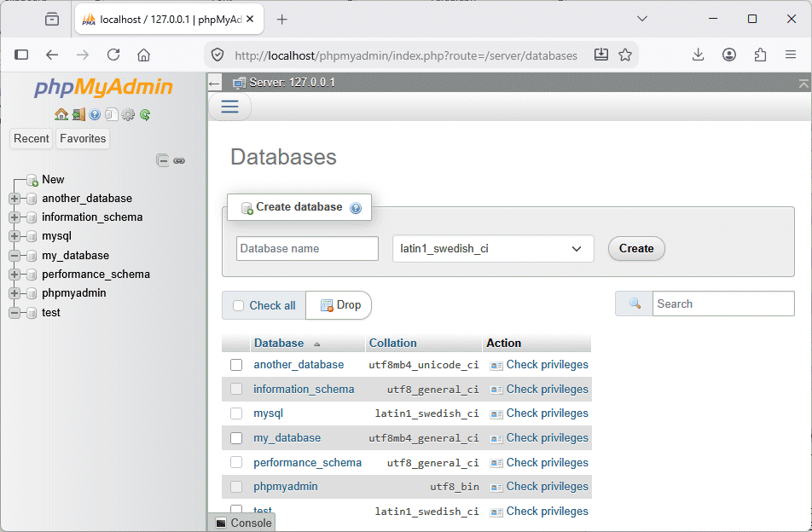Select the information_schema row checkbox
Screen dimensions: 812x532
click(x=236, y=389)
